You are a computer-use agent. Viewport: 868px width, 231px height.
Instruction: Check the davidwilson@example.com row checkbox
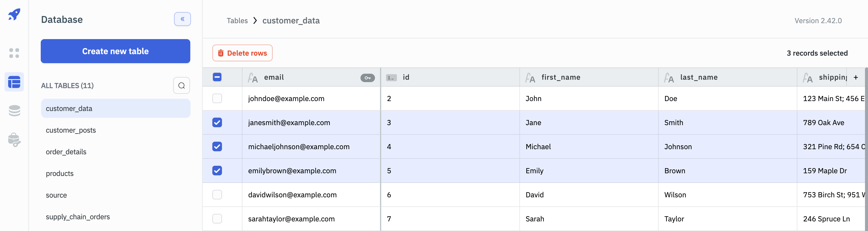coord(217,195)
